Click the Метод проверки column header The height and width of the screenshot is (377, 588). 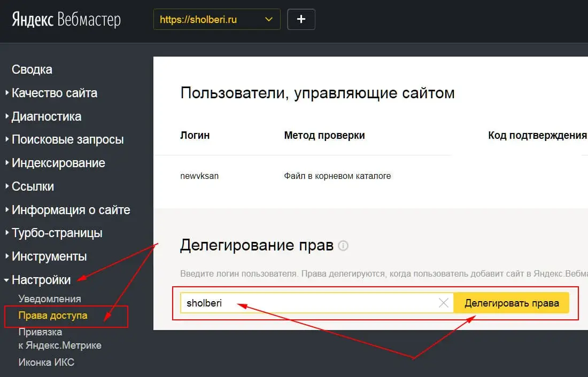324,135
